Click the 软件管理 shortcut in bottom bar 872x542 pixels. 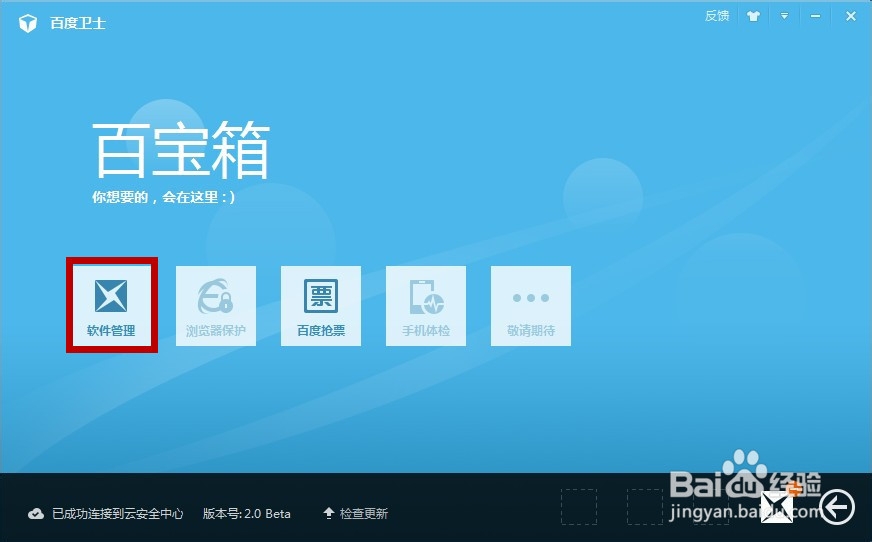click(776, 507)
